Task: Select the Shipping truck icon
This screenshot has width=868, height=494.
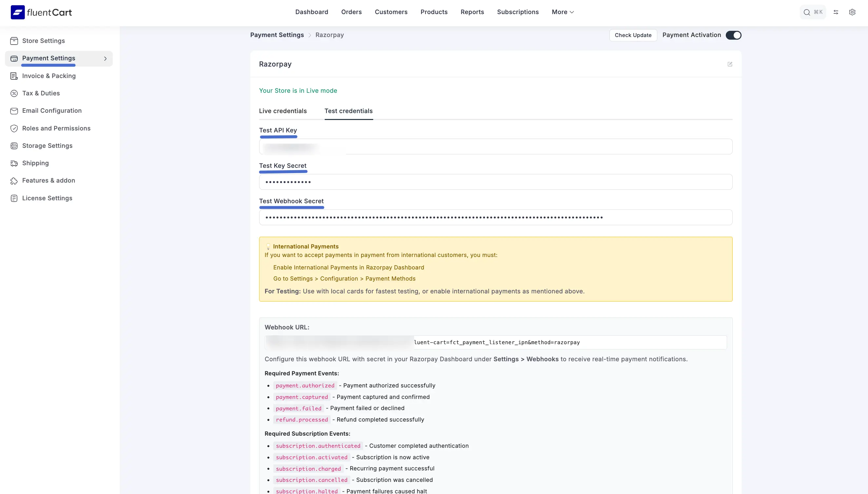Action: (14, 163)
